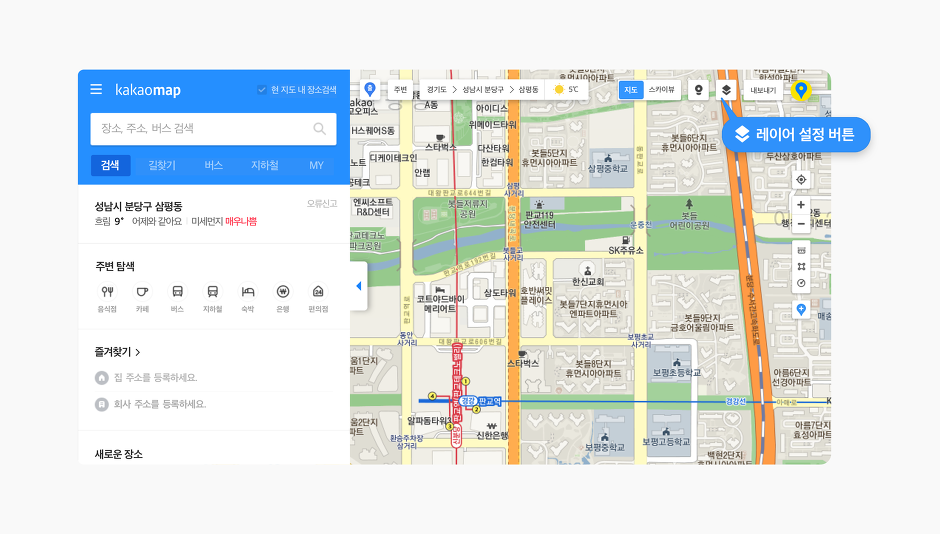Collapse the side panel with arrow handle
This screenshot has width=940, height=534.
pos(358,286)
